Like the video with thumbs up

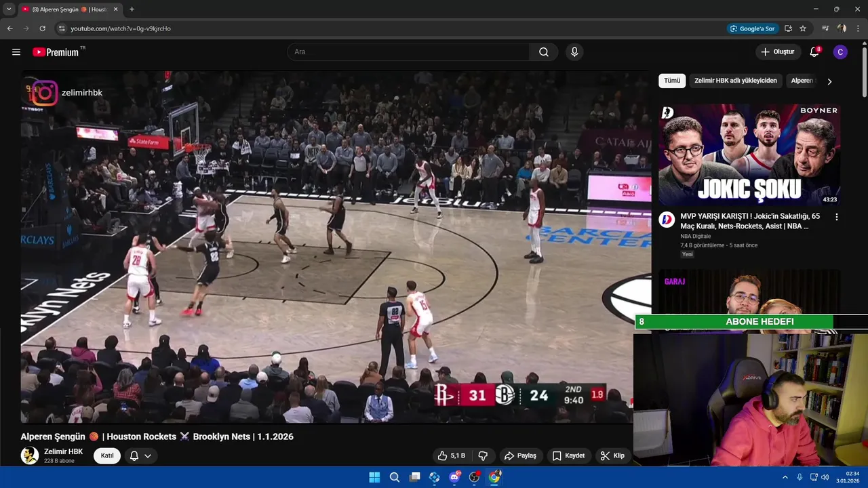coord(452,455)
